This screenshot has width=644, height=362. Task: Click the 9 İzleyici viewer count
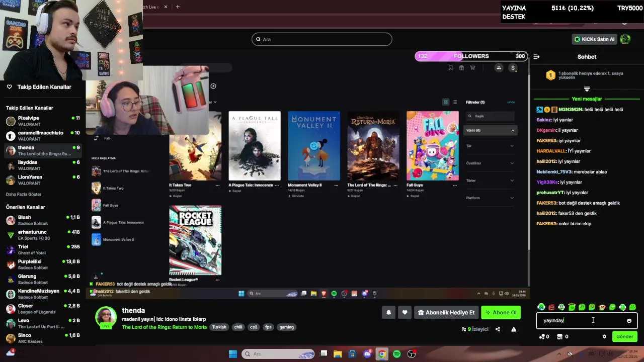point(474,329)
